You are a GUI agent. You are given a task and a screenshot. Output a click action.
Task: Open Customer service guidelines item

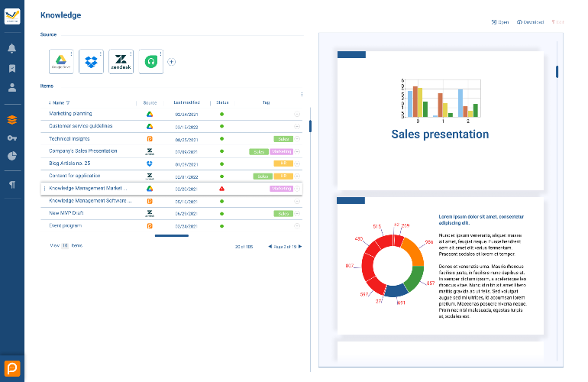pos(81,126)
